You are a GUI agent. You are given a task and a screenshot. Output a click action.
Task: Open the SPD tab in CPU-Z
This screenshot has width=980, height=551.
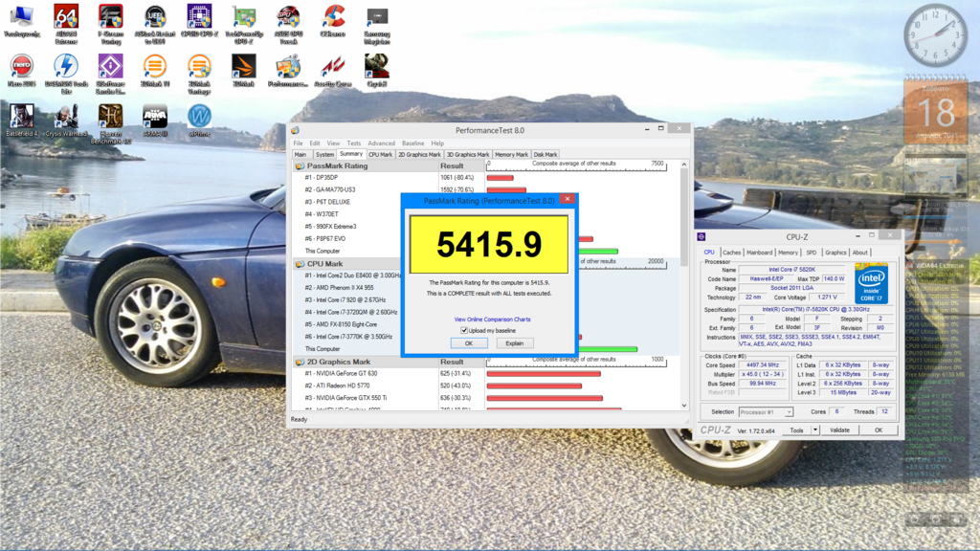point(812,253)
